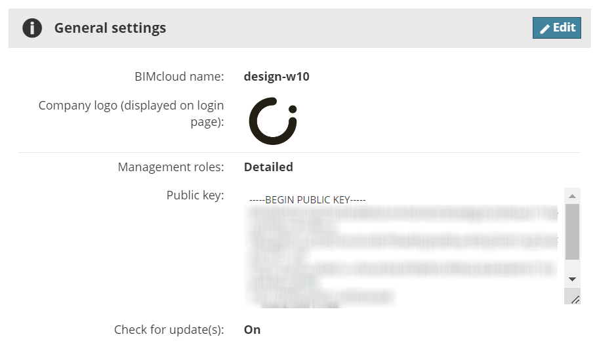Click the public key scrollbar up arrow
Image resolution: width=595 pixels, height=364 pixels.
click(572, 196)
